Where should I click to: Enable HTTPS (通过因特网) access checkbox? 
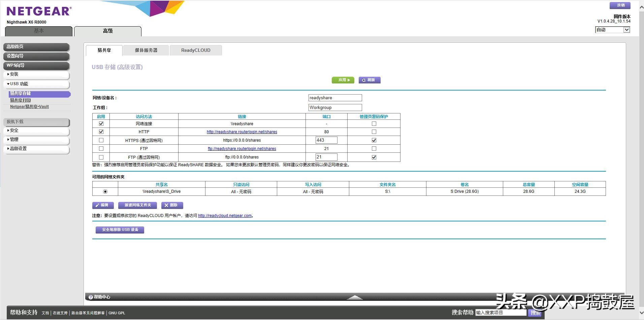click(101, 140)
